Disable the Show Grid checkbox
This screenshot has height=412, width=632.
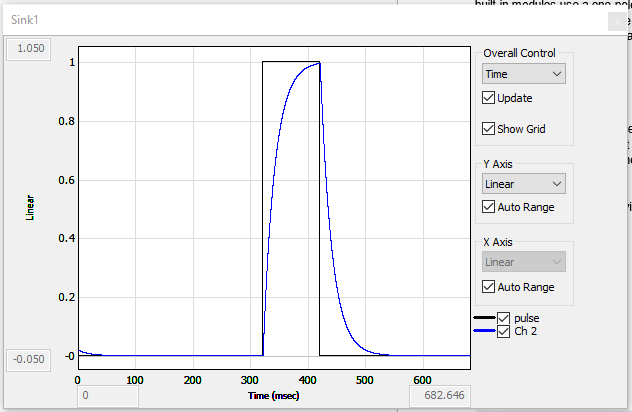[x=489, y=128]
